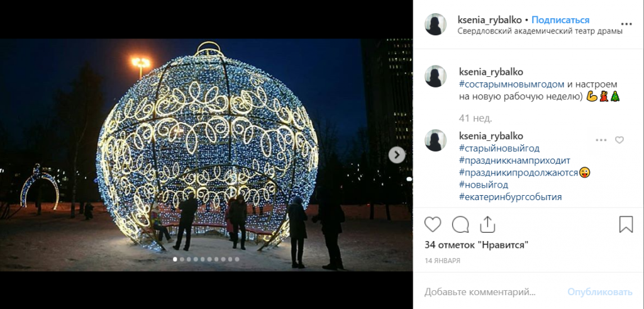Follow the user via Подписаться
This screenshot has width=644, height=309.
tap(560, 20)
